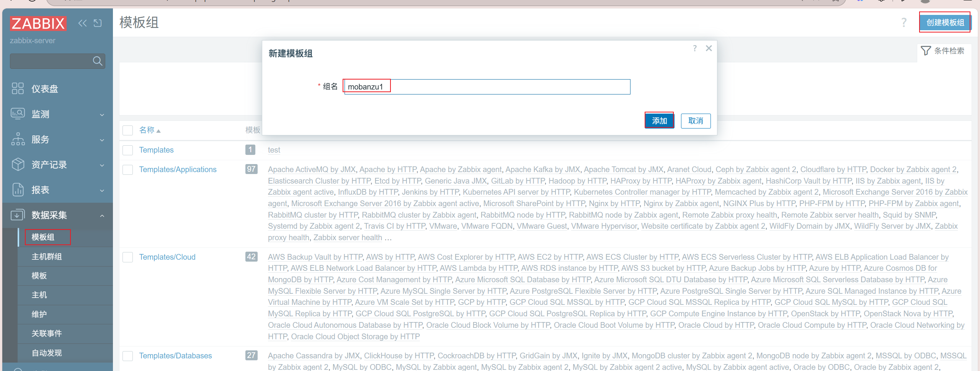Viewport: 980px width, 371px height.
Task: Open AWS Backup Vault by HTTP template
Action: pos(315,257)
